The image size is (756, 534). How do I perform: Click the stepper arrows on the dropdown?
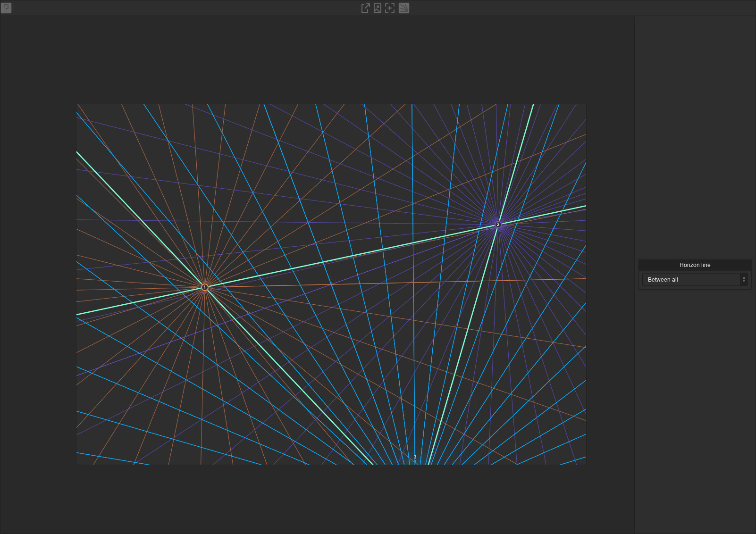point(745,279)
